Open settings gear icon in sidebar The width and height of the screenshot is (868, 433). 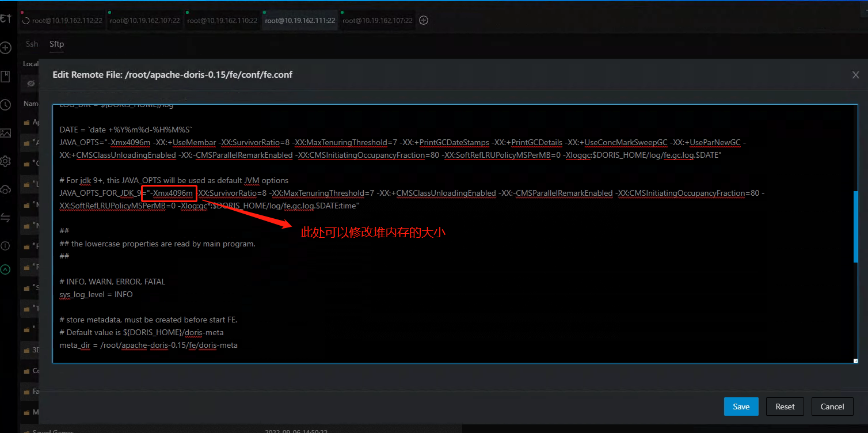point(6,161)
